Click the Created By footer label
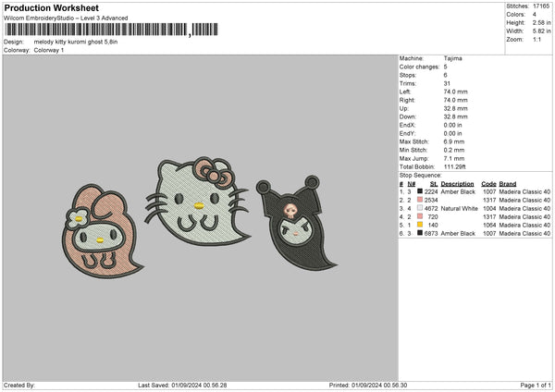The image size is (555, 392). (x=19, y=386)
